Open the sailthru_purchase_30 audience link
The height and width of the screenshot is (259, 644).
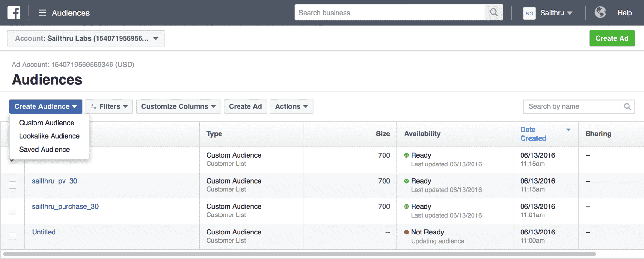click(x=65, y=207)
